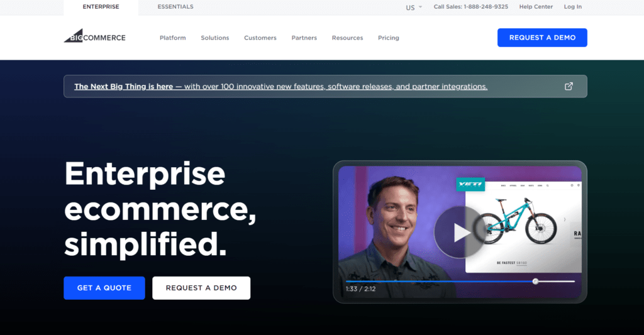Switch to the Enterprise tab
Viewport: 644px width, 335px height.
[x=101, y=7]
